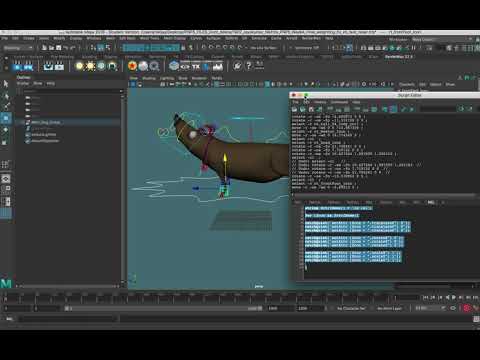Select the Lasso tool in left toolbox
This screenshot has width=480, height=360.
(6, 96)
